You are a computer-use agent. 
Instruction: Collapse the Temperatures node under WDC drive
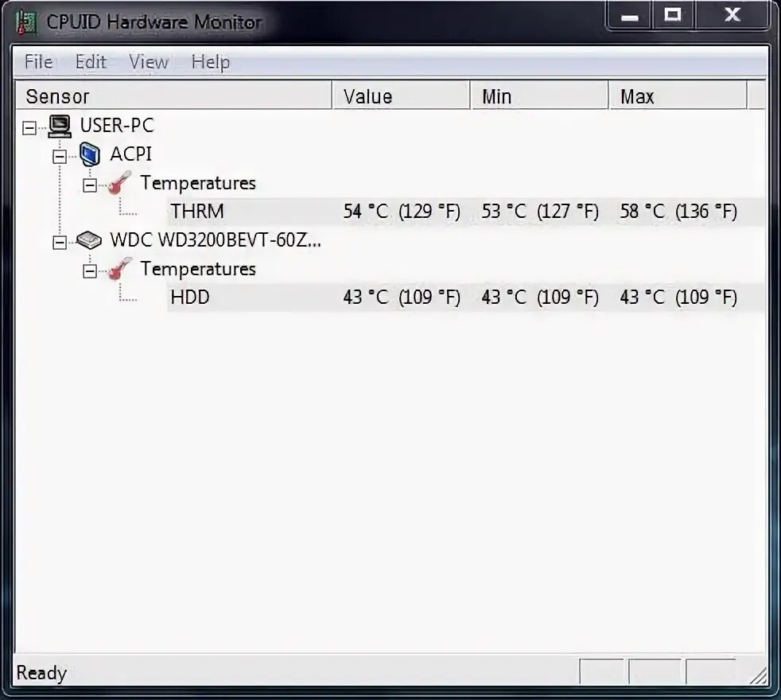(90, 271)
